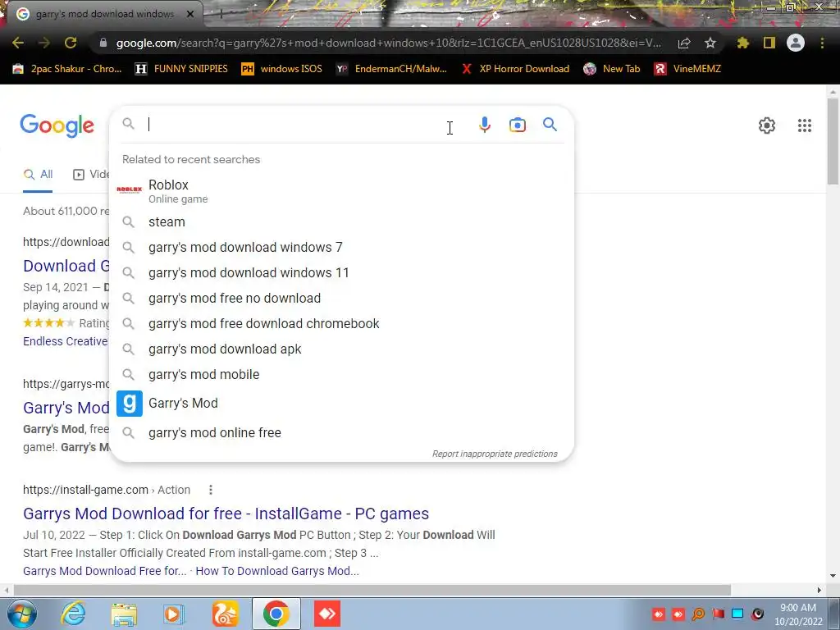840x630 pixels.
Task: Open Windows Media Player taskbar icon
Action: pyautogui.click(x=173, y=614)
